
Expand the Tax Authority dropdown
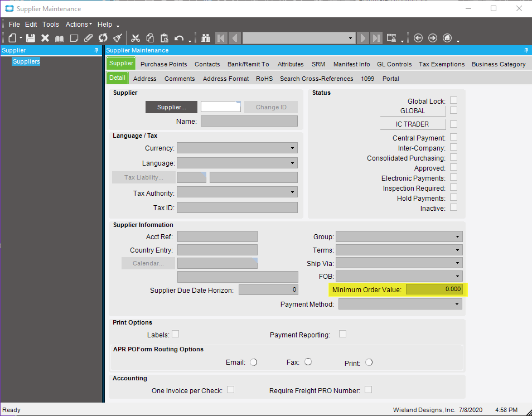click(x=292, y=192)
